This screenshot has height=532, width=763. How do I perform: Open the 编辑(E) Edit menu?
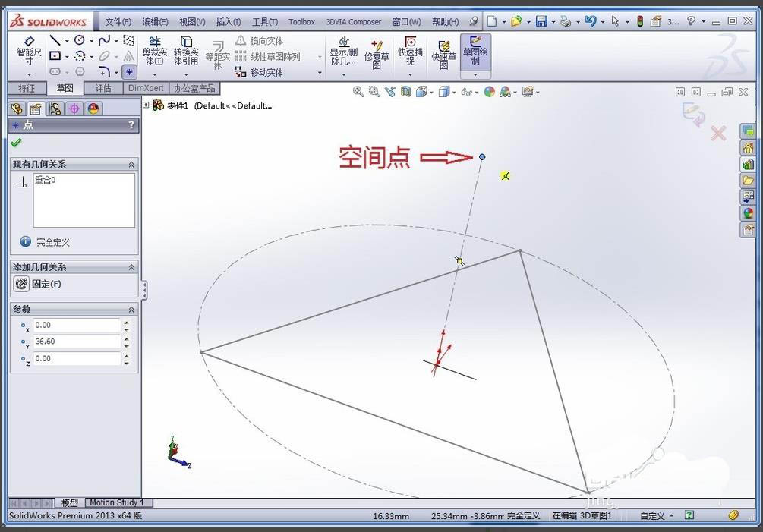pyautogui.click(x=155, y=22)
